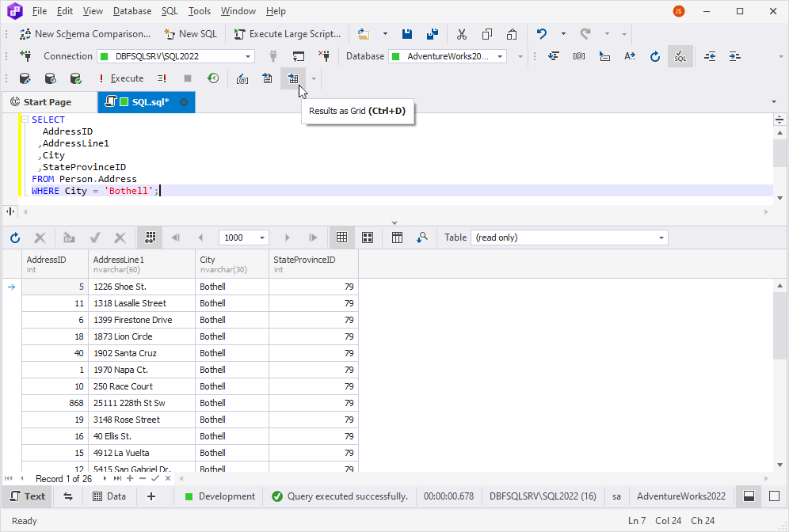Open Execute Large Script wizard
Image resolution: width=789 pixels, height=532 pixels.
[288, 34]
